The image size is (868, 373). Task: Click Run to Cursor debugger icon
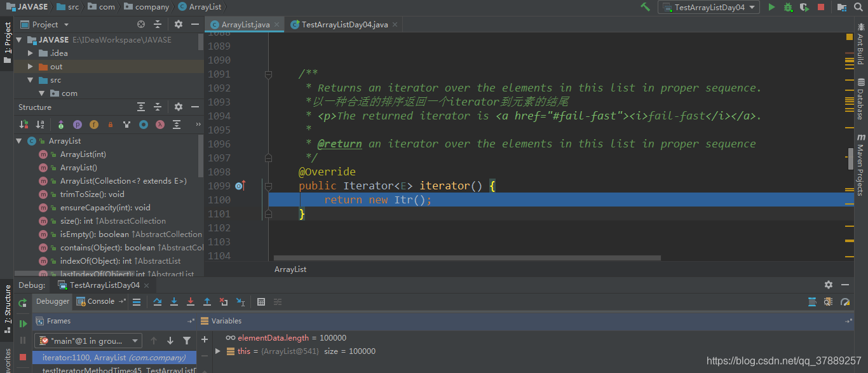click(x=240, y=302)
